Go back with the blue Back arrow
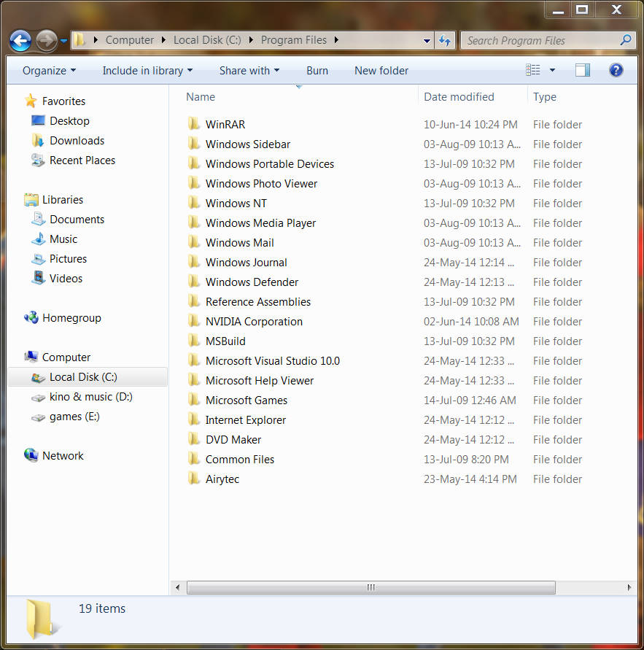Screen dimensions: 644x650 click(x=20, y=41)
